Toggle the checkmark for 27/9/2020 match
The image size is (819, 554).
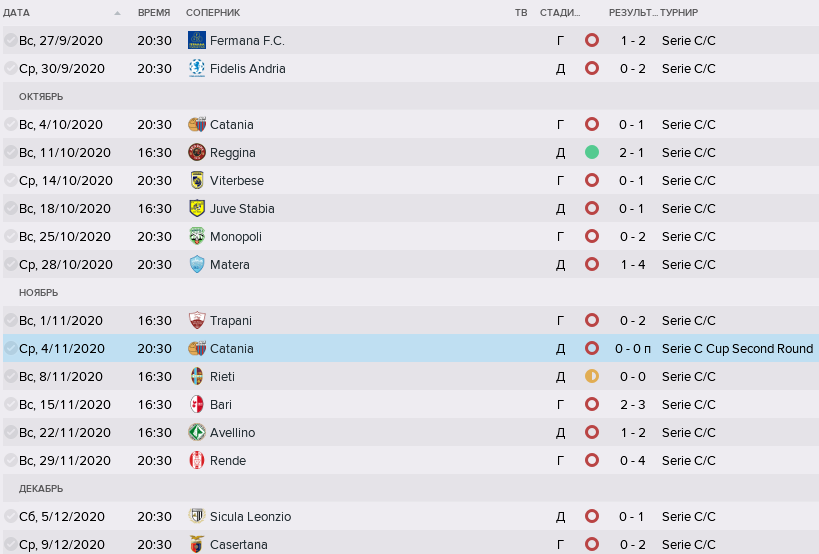pyautogui.click(x=10, y=41)
